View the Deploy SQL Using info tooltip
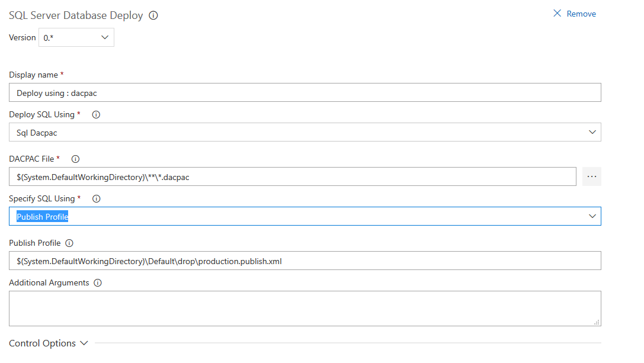 coord(95,114)
